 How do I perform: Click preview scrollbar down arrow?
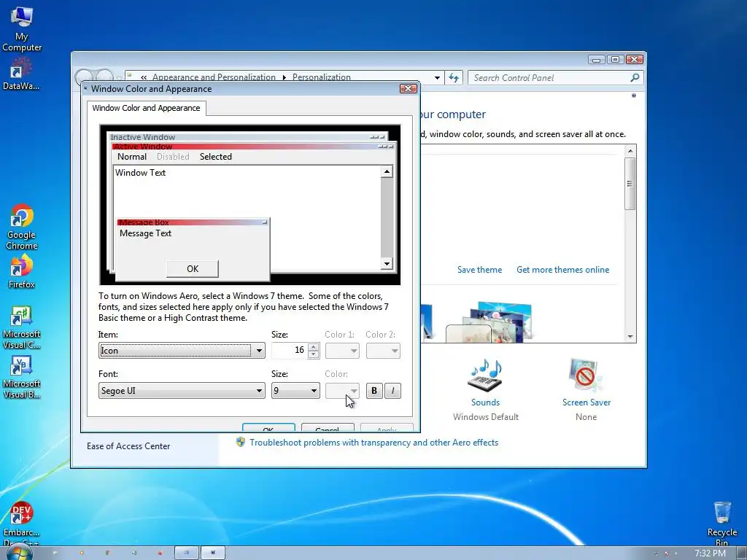click(x=387, y=263)
